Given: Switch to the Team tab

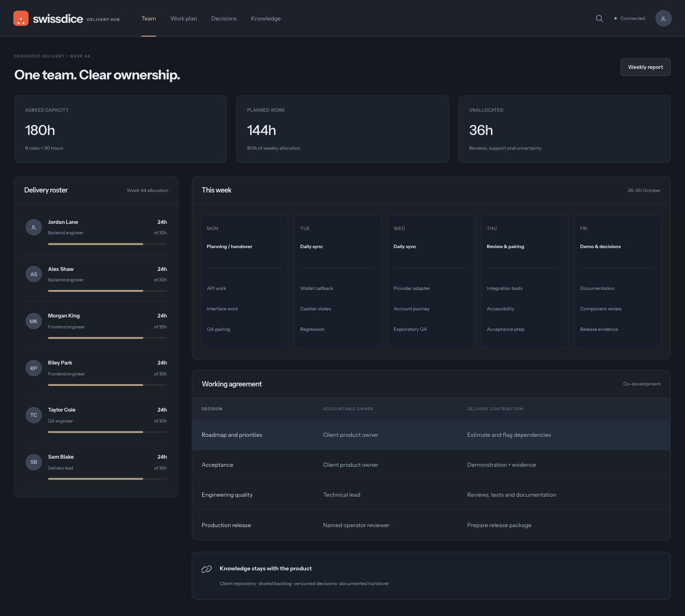Looking at the screenshot, I should 148,19.
